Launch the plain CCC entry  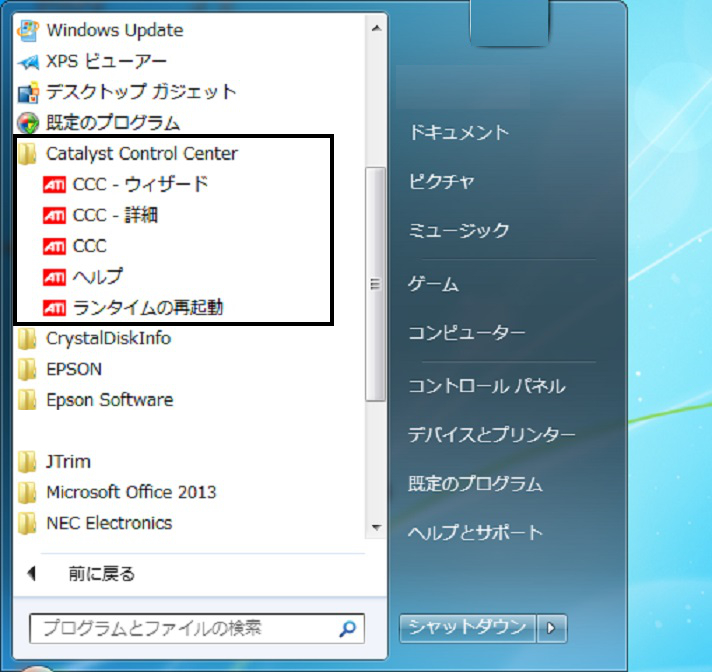coord(89,247)
